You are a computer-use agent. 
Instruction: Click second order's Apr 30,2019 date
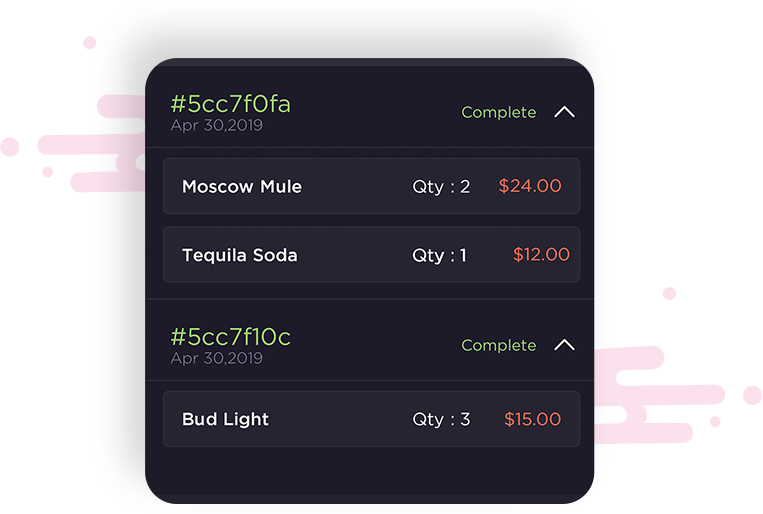coord(216,358)
